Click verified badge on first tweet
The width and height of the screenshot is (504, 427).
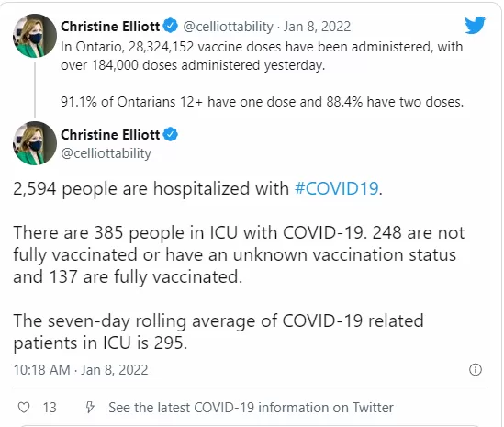(x=171, y=26)
